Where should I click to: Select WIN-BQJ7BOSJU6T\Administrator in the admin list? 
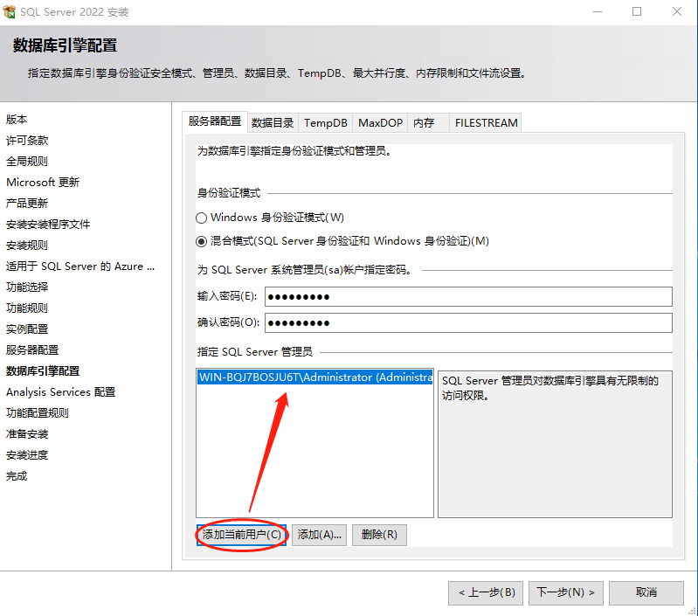(314, 377)
